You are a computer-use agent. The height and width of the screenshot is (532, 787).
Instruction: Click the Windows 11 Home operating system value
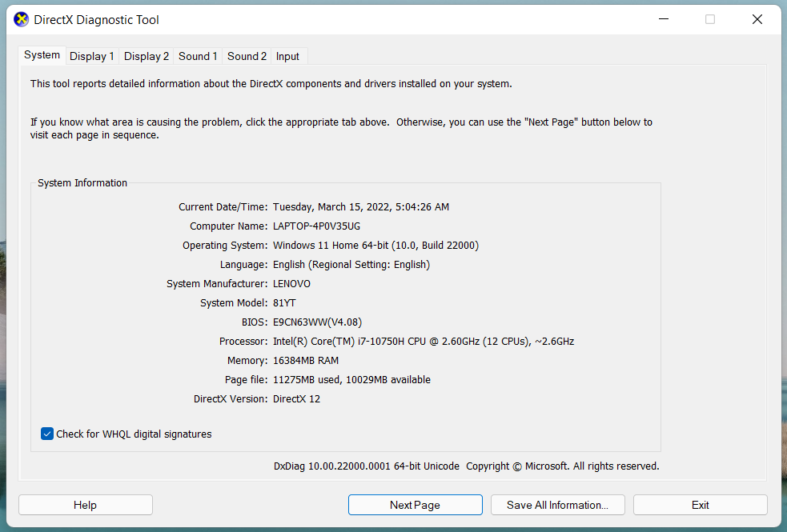[375, 246]
